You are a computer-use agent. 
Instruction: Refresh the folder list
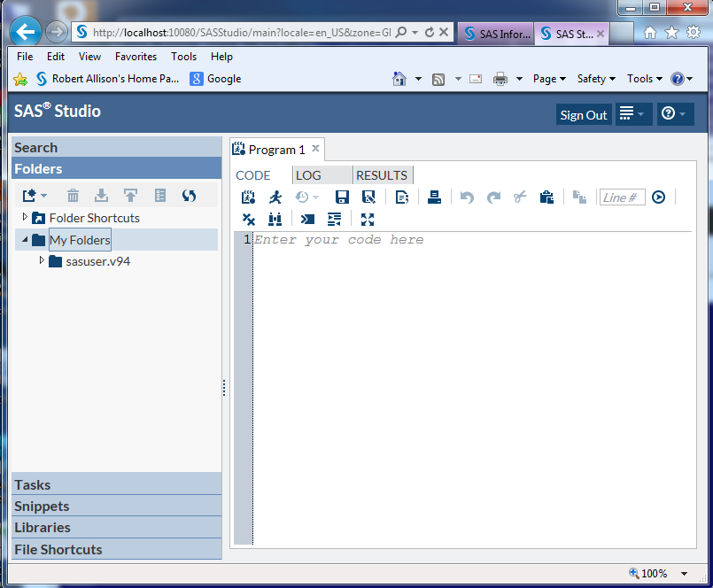click(x=189, y=196)
